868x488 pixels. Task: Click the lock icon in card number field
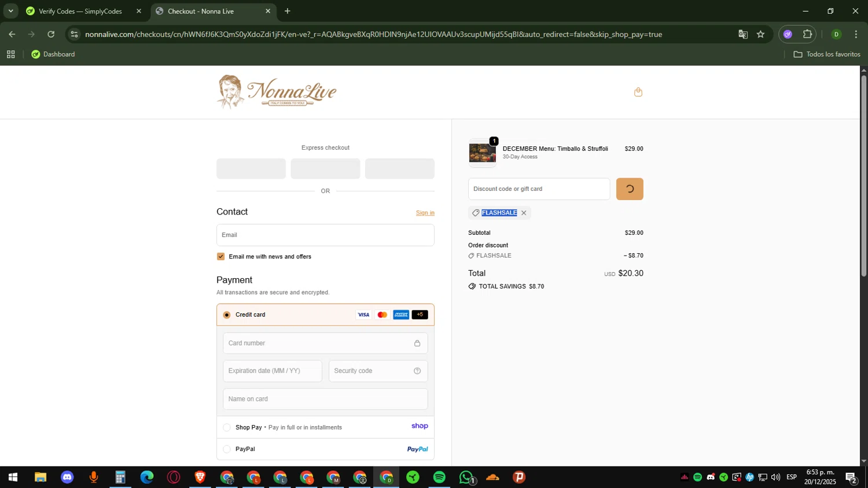417,343
